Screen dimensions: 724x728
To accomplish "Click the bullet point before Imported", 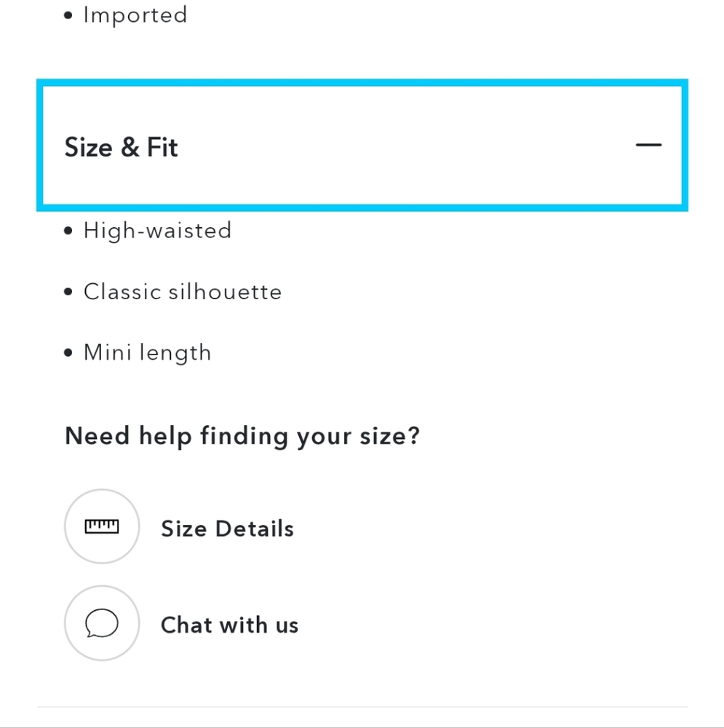I will tap(68, 15).
